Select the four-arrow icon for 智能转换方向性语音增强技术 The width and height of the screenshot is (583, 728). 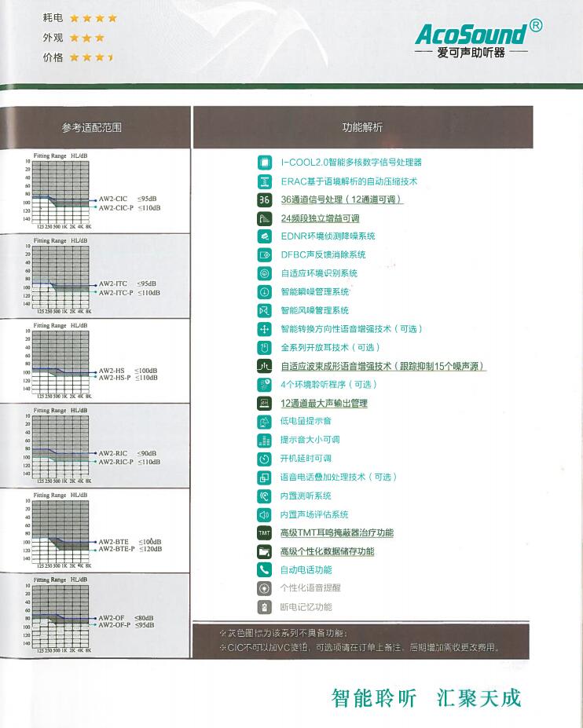pyautogui.click(x=264, y=329)
